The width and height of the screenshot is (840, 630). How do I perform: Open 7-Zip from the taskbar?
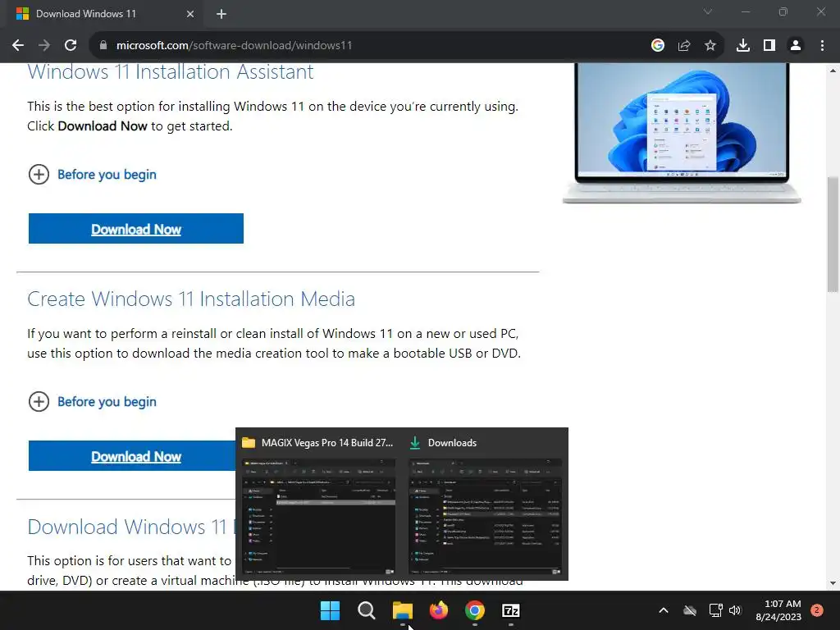pos(510,610)
